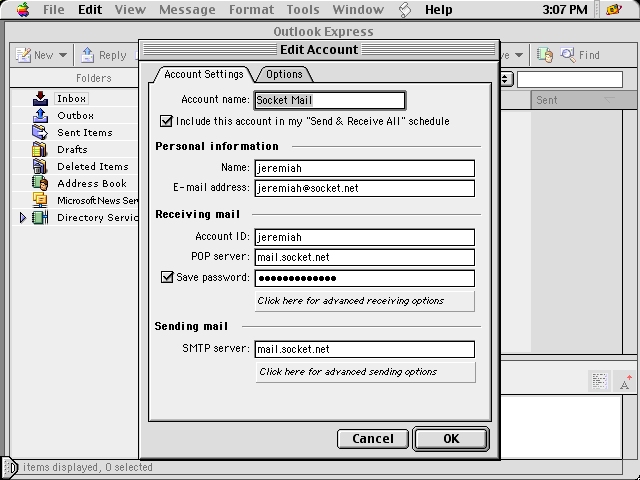Click the Name field containing jeremiah

364,168
